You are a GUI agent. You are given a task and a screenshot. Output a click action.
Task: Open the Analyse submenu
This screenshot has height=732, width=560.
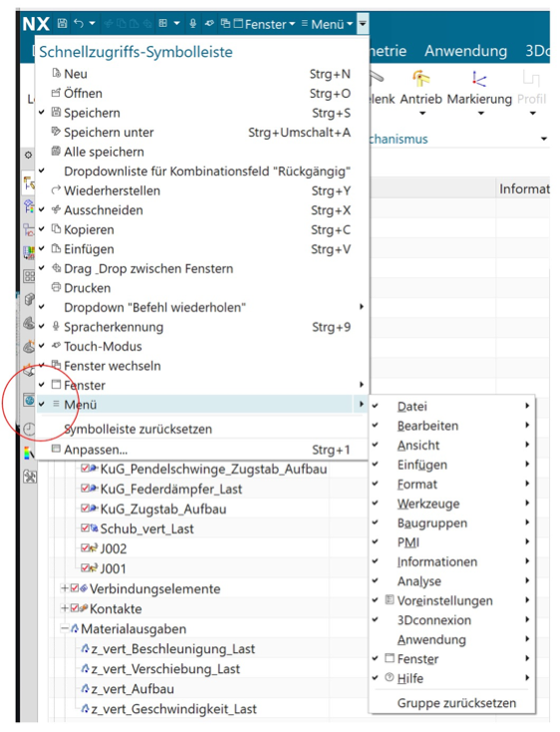click(x=451, y=581)
